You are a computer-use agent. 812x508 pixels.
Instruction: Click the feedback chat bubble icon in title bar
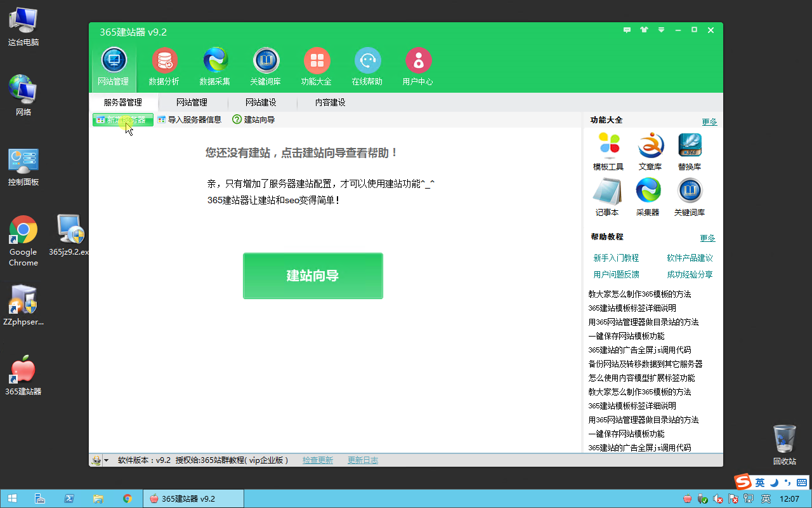627,30
